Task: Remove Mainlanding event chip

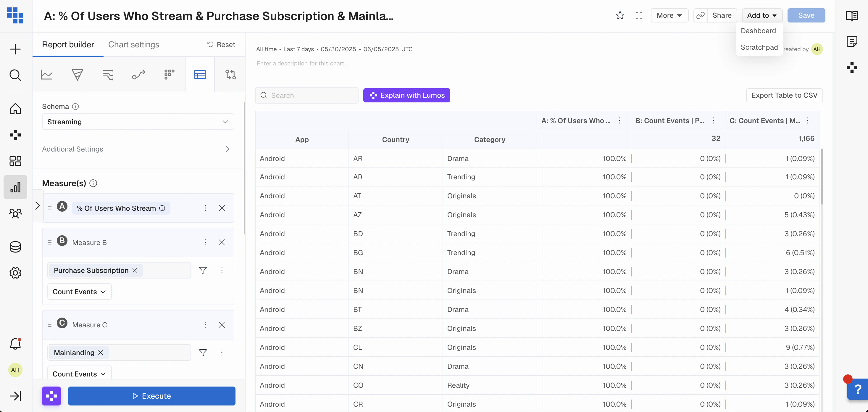Action: coord(100,353)
